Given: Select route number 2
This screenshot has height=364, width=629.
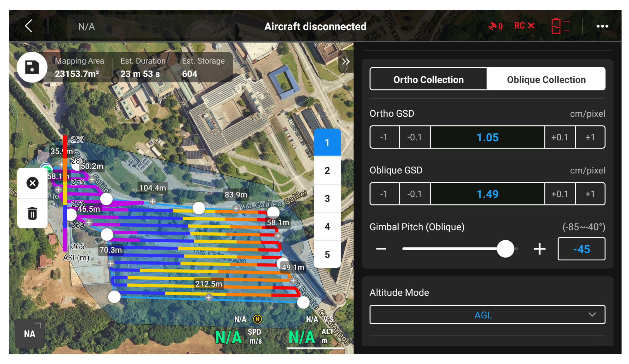Looking at the screenshot, I should click(x=327, y=171).
